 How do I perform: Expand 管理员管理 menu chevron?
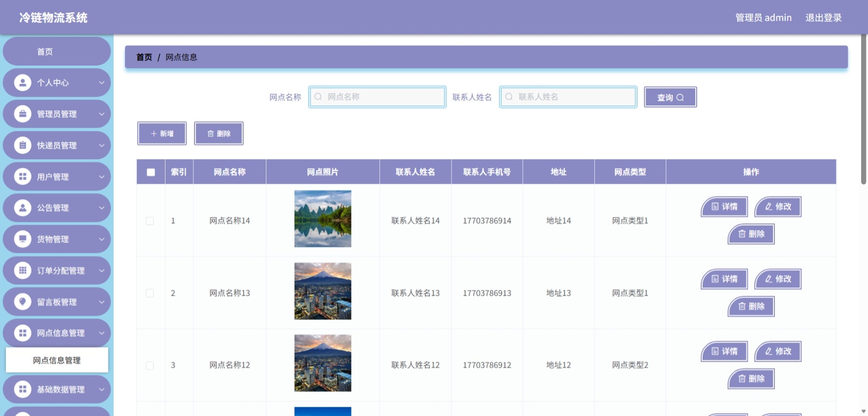pos(101,114)
